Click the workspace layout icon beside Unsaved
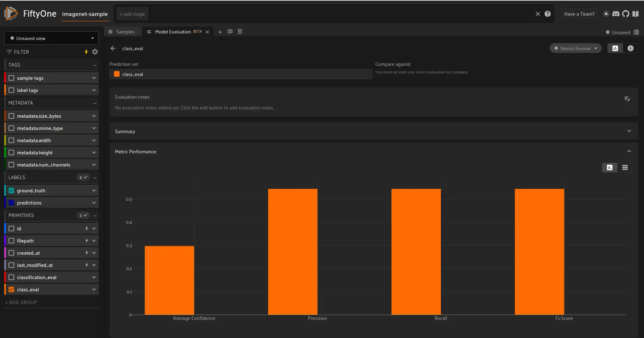 [x=636, y=32]
